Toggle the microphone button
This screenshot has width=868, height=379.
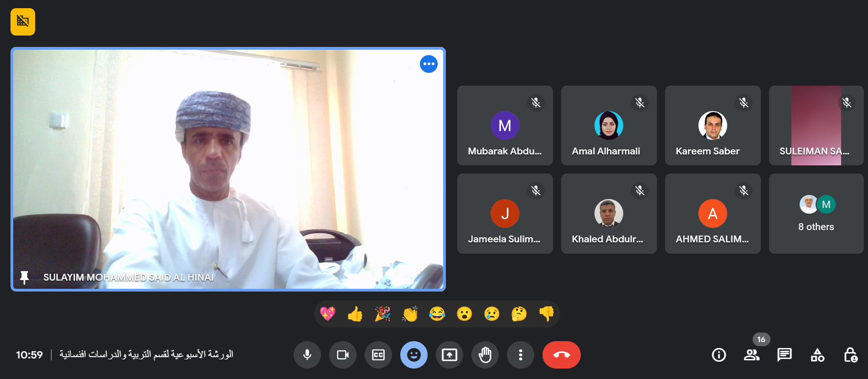tap(307, 355)
